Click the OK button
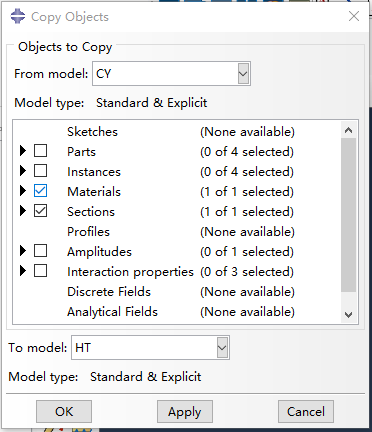The width and height of the screenshot is (372, 432). (x=64, y=412)
